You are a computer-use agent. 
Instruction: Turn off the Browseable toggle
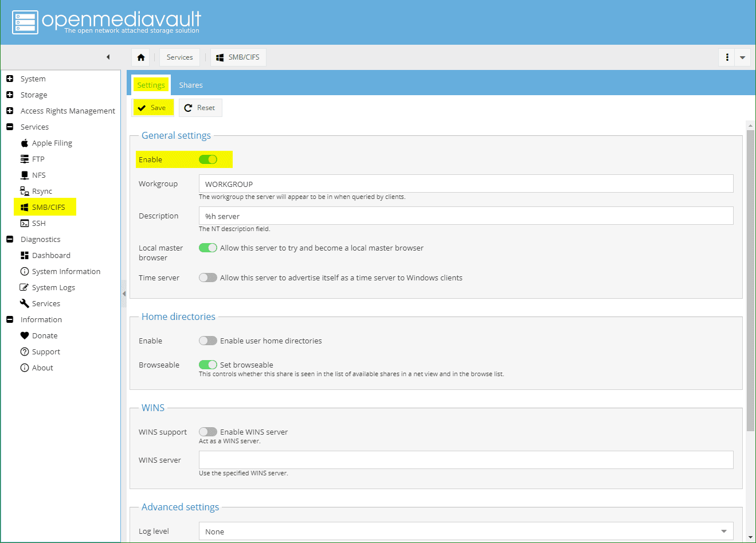point(207,365)
